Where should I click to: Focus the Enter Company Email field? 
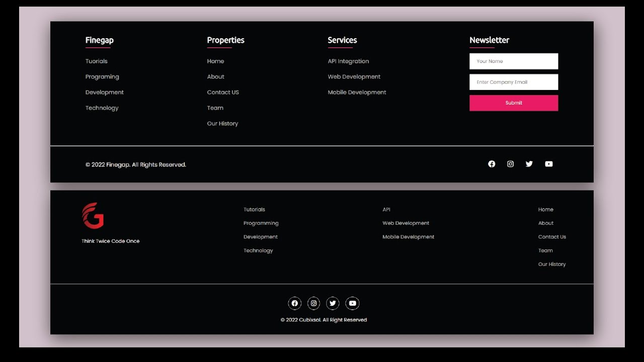click(x=514, y=82)
